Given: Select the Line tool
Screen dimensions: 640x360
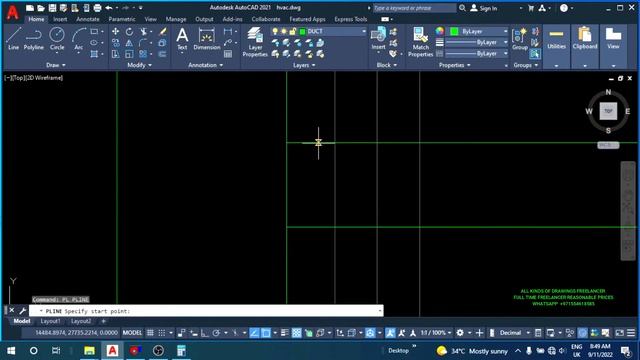Looking at the screenshot, I should [13, 39].
